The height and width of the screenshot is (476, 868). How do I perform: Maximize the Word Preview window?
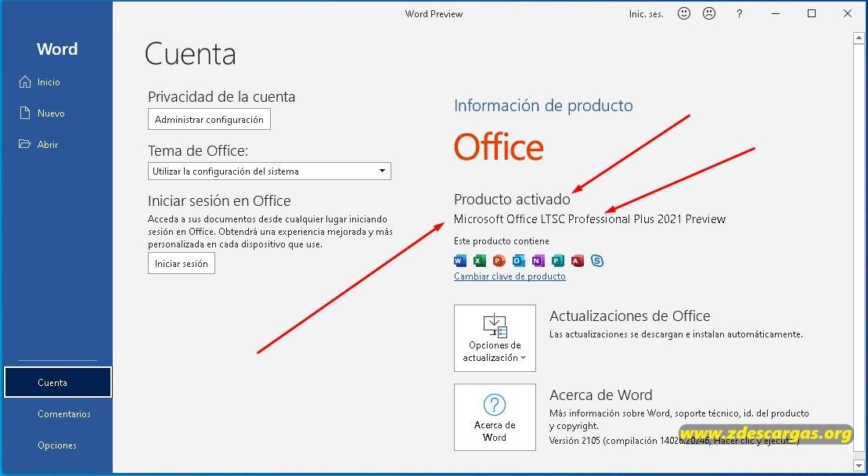coord(812,14)
